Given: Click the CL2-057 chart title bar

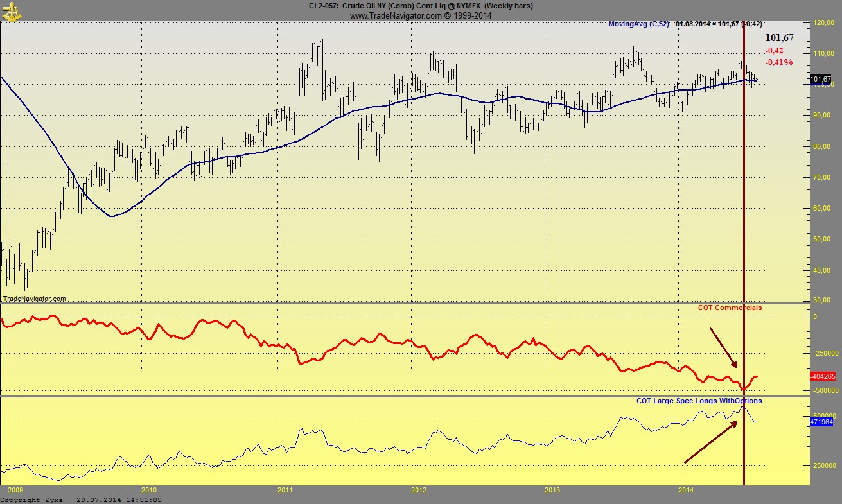Looking at the screenshot, I should click(421, 6).
